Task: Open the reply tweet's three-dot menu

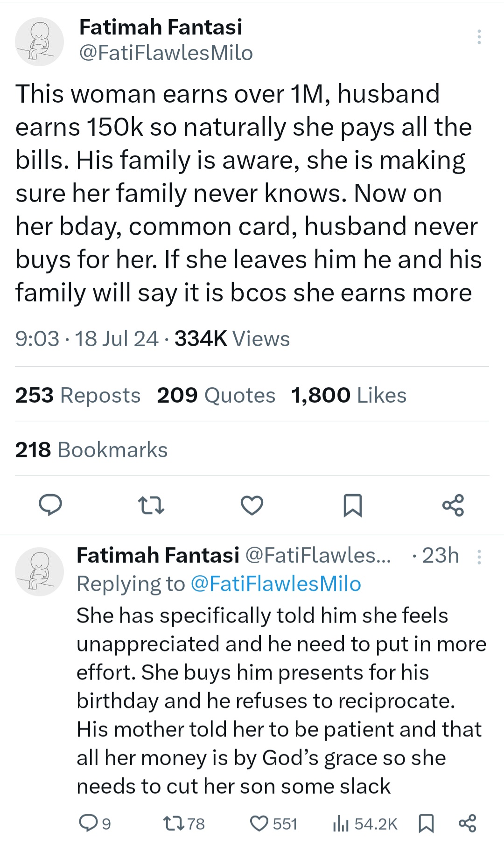Action: click(479, 557)
